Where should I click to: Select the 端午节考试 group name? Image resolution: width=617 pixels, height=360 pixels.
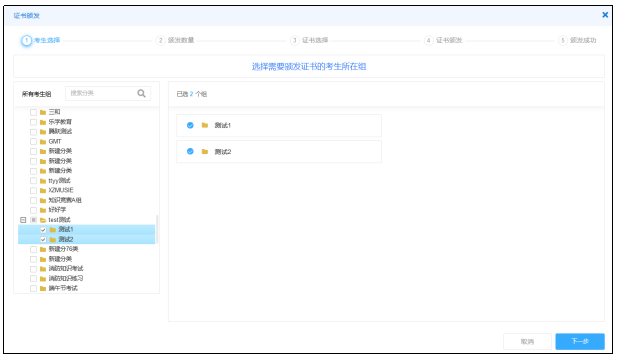pos(63,288)
